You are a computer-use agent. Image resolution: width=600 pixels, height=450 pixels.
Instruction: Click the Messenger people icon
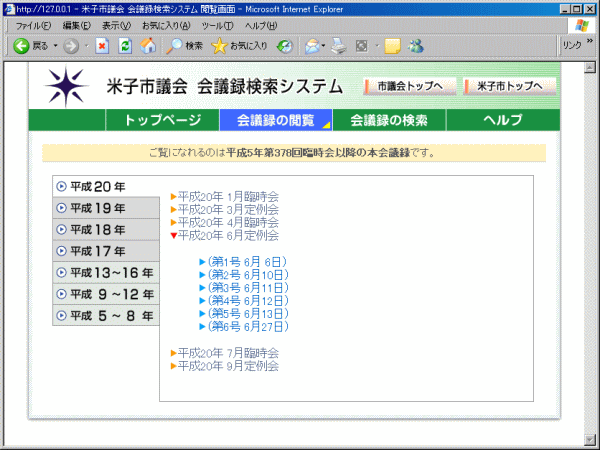click(416, 46)
